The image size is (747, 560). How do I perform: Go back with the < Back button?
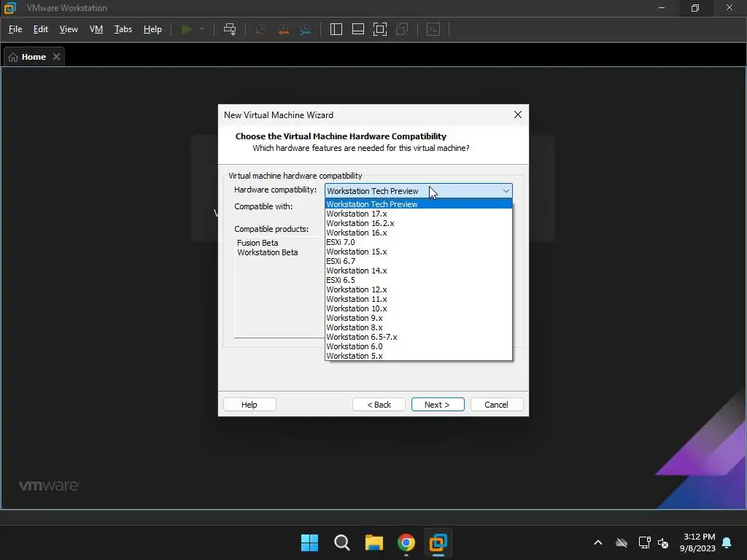(x=379, y=405)
